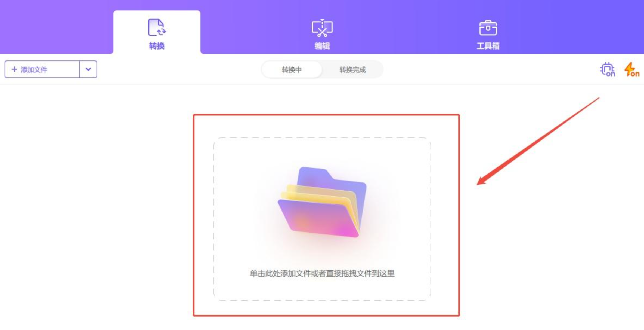Open the 工具箱 tab
The height and width of the screenshot is (330, 644).
(488, 46)
